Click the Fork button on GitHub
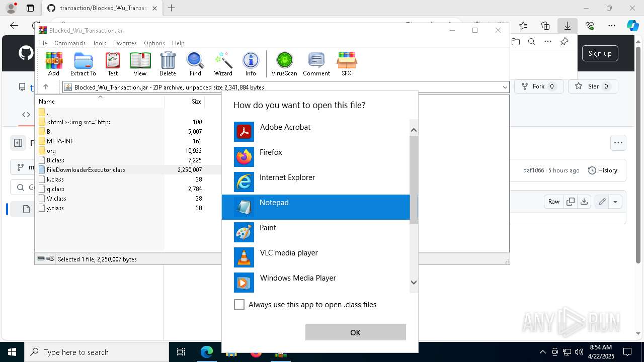 coord(538,86)
